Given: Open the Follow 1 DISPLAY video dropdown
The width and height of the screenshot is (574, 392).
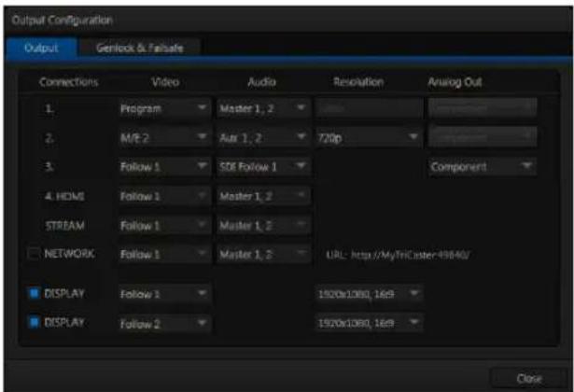Looking at the screenshot, I should pos(164,294).
